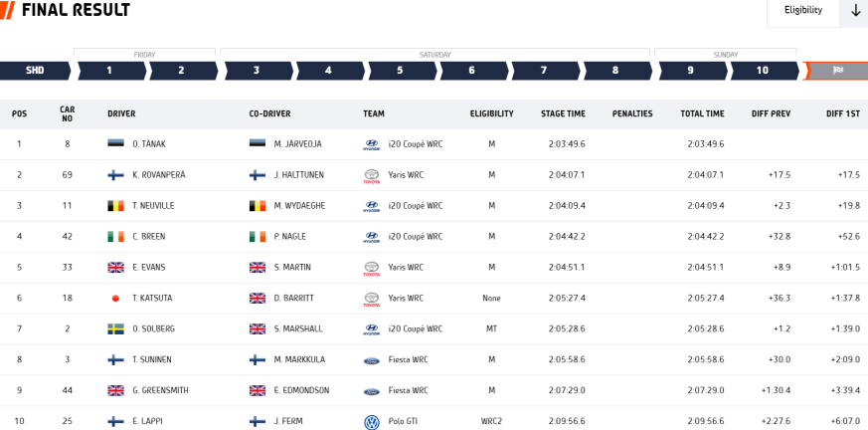
Task: Click the Estonian flag beside O. Tänak
Action: coord(115,144)
